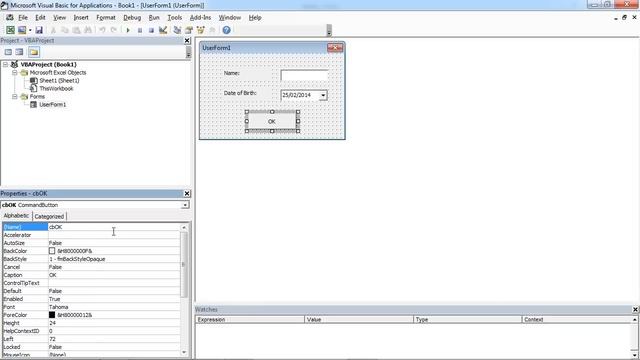This screenshot has height=360, width=640.
Task: Open the Tools menu
Action: 174,18
